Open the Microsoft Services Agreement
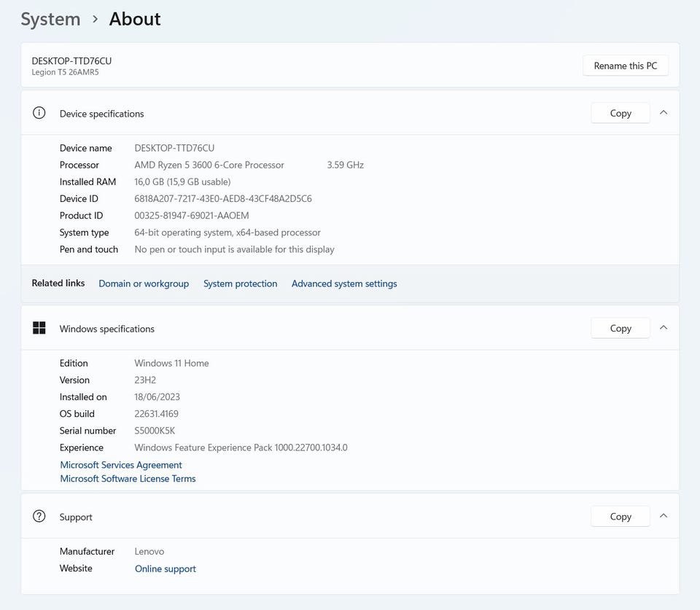 [x=121, y=465]
